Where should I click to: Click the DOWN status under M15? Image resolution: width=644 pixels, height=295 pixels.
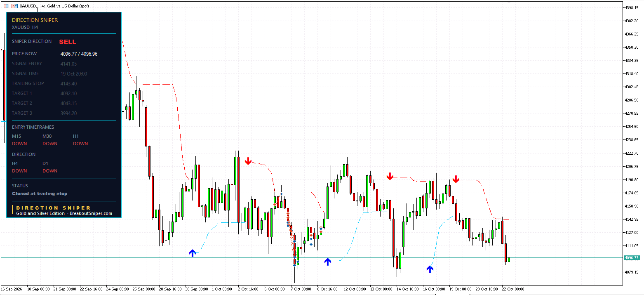tap(19, 144)
